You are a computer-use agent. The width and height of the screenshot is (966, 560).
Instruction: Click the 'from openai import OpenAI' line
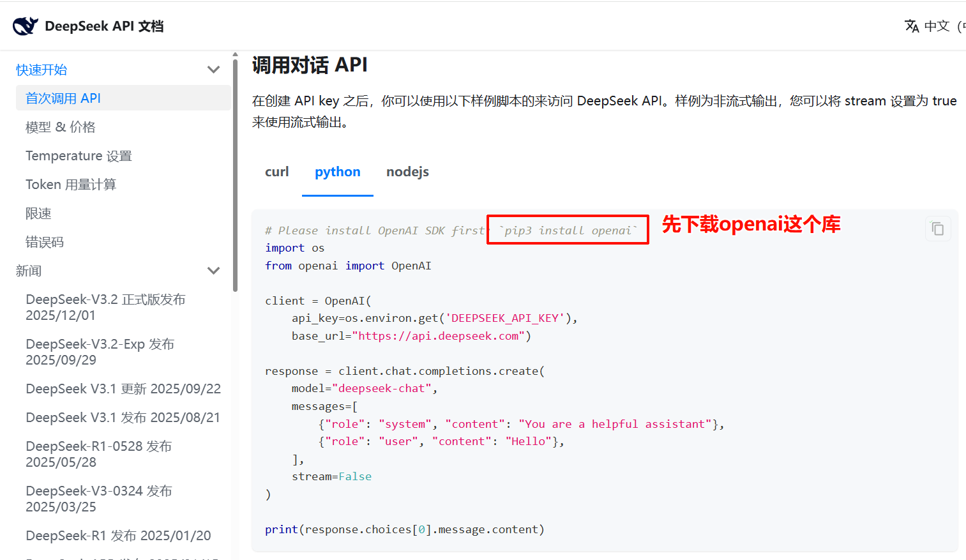[x=348, y=266]
